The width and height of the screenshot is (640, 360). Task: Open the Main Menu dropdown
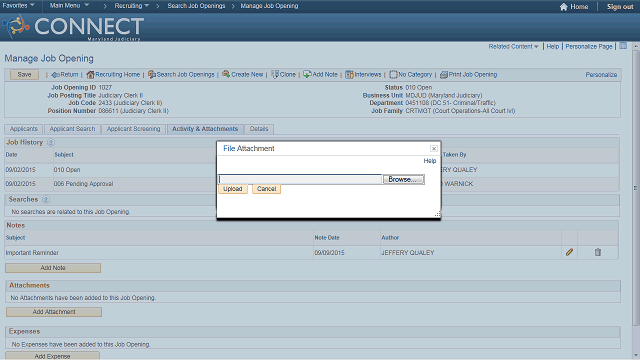69,6
